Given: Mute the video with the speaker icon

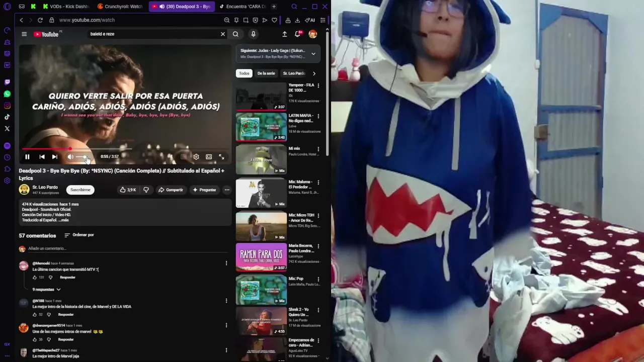Looking at the screenshot, I should click(x=70, y=157).
